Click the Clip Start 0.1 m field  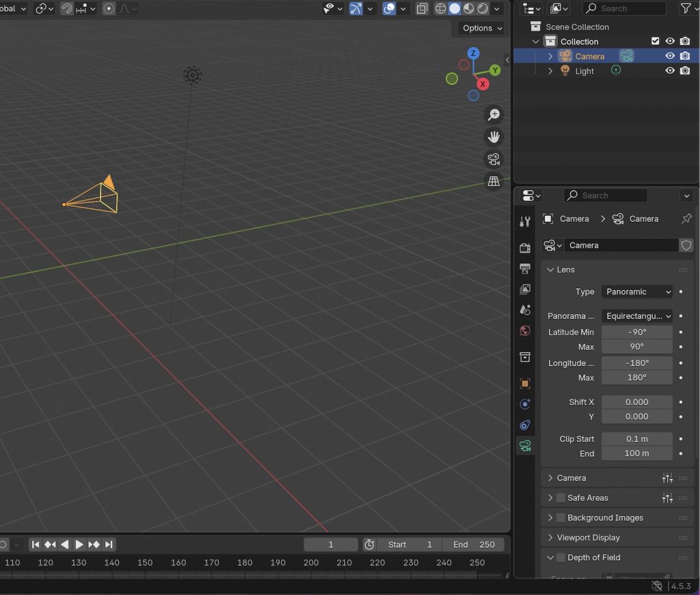tap(637, 439)
